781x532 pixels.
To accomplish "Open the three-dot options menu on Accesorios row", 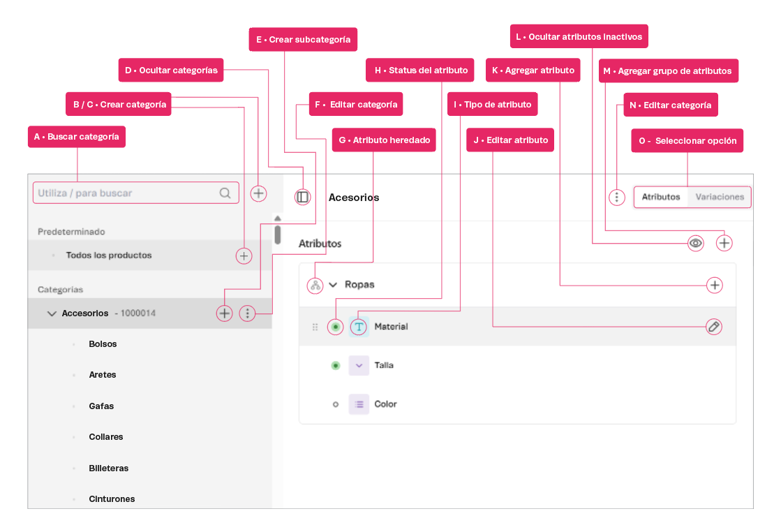I will (247, 313).
